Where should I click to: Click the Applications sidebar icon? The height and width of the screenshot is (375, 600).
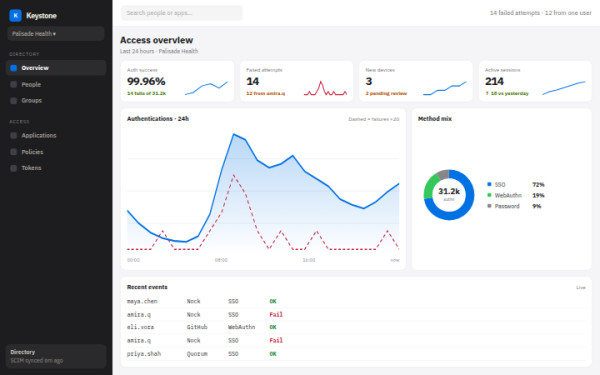(x=14, y=135)
